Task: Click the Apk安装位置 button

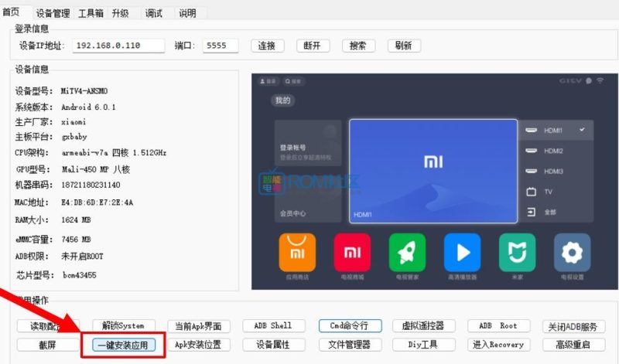Action: pyautogui.click(x=199, y=345)
